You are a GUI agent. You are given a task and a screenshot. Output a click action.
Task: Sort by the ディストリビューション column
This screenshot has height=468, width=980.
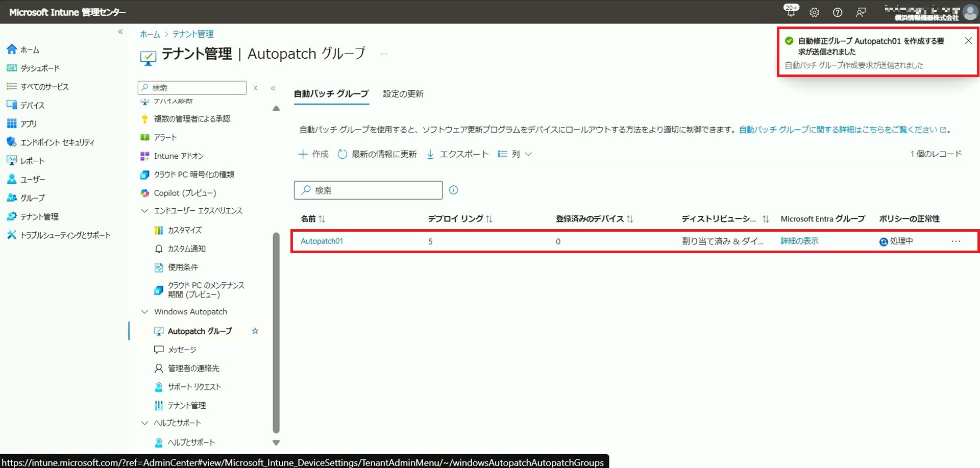(725, 219)
